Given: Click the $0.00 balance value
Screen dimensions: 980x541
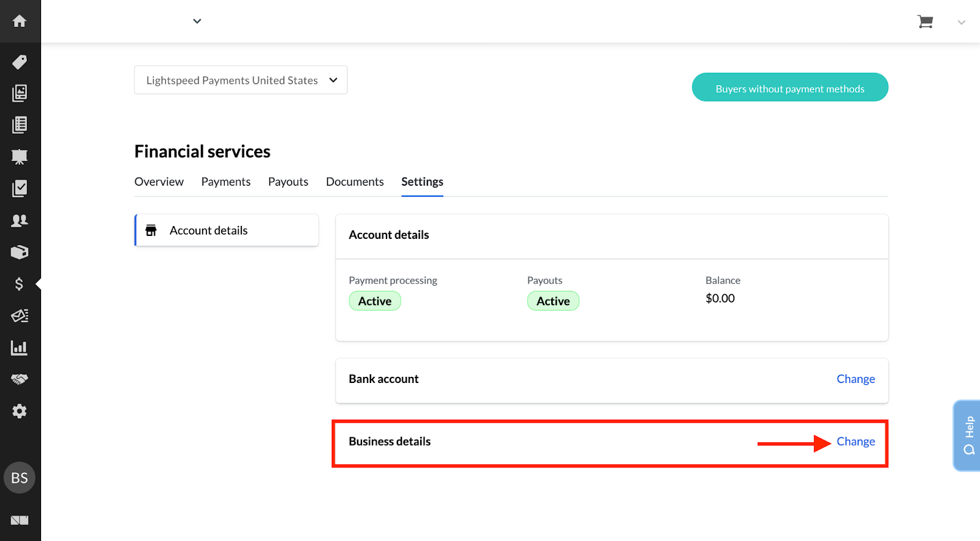Looking at the screenshot, I should [x=720, y=298].
